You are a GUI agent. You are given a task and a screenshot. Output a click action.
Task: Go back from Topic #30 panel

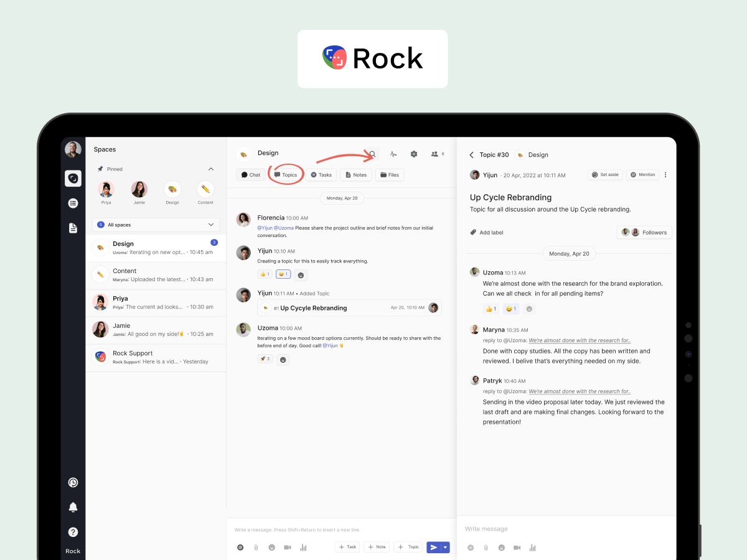(x=471, y=155)
